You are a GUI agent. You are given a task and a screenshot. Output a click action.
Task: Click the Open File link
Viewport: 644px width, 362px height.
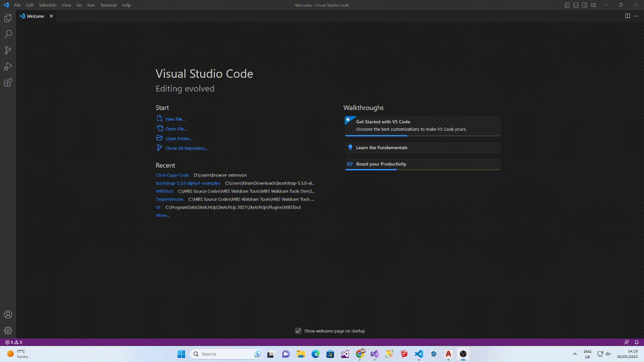tap(176, 129)
